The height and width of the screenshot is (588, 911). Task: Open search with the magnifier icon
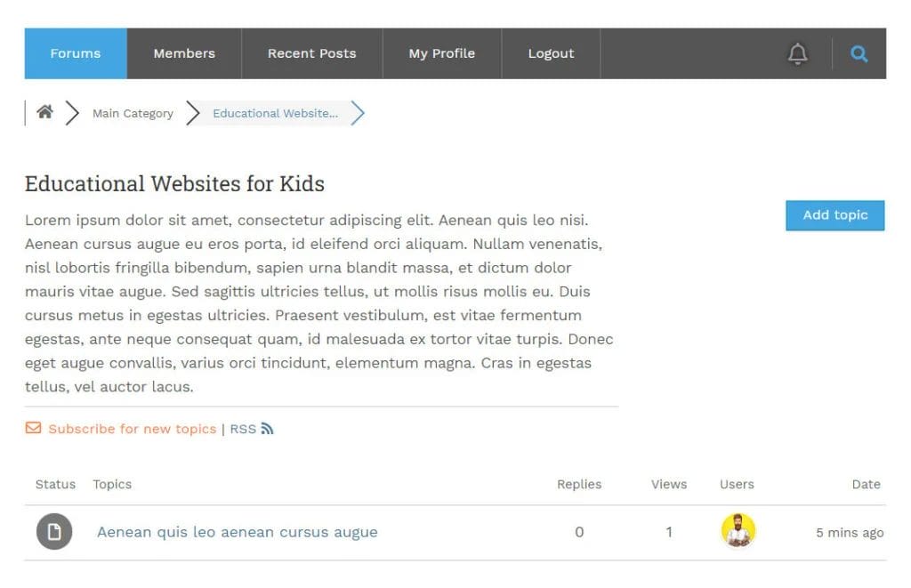pos(859,54)
